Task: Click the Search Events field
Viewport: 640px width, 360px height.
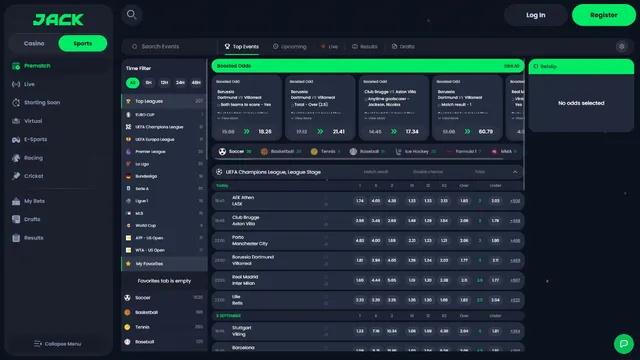Action: [171, 47]
